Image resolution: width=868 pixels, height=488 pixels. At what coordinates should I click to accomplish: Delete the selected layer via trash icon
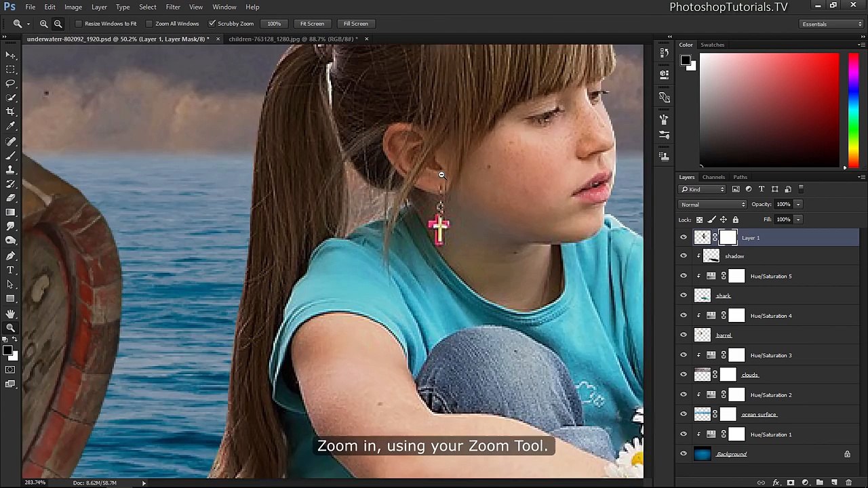pyautogui.click(x=848, y=483)
